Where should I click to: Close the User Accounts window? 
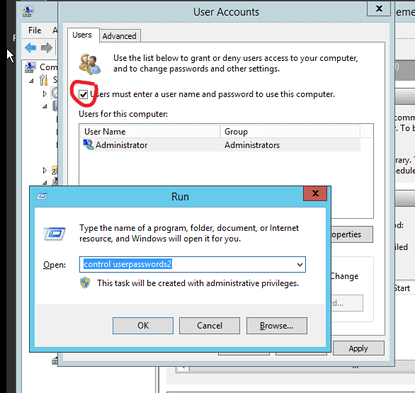point(379,8)
